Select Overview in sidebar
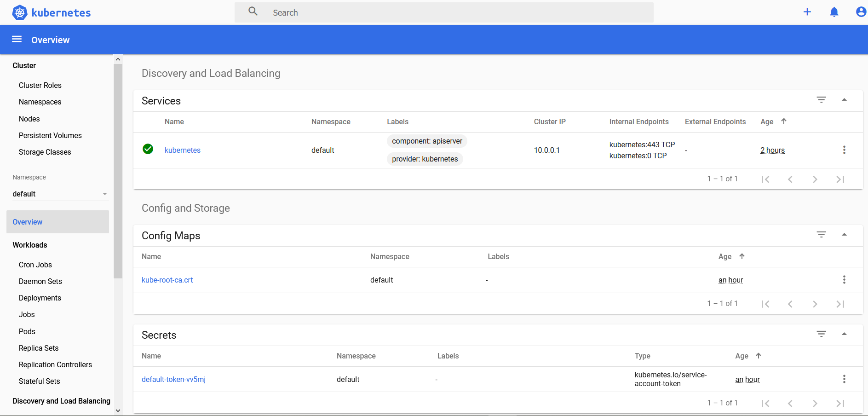This screenshot has height=416, width=868. point(57,222)
